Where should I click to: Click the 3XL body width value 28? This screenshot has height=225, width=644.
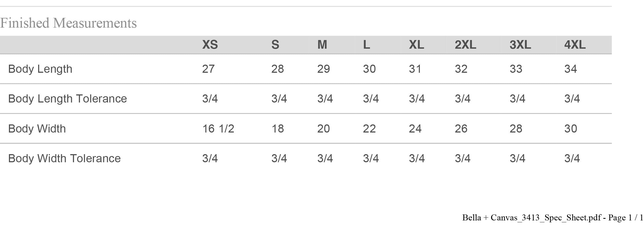tap(516, 129)
